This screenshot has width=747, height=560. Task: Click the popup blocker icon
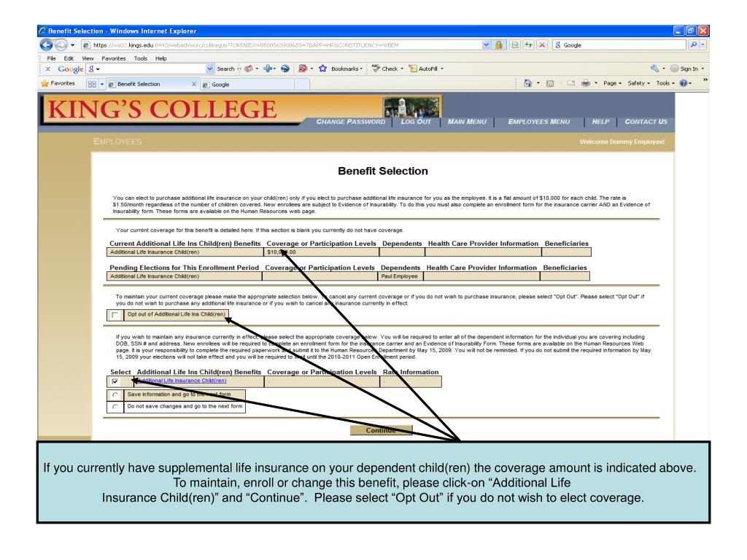(x=303, y=69)
